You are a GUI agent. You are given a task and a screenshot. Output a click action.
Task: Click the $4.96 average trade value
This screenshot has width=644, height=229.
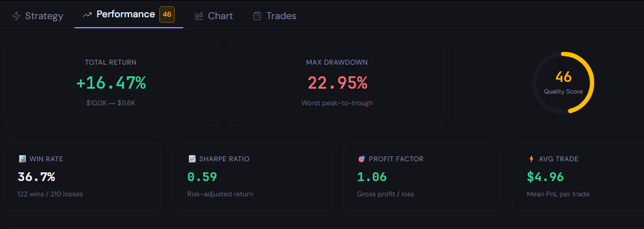[x=546, y=177]
